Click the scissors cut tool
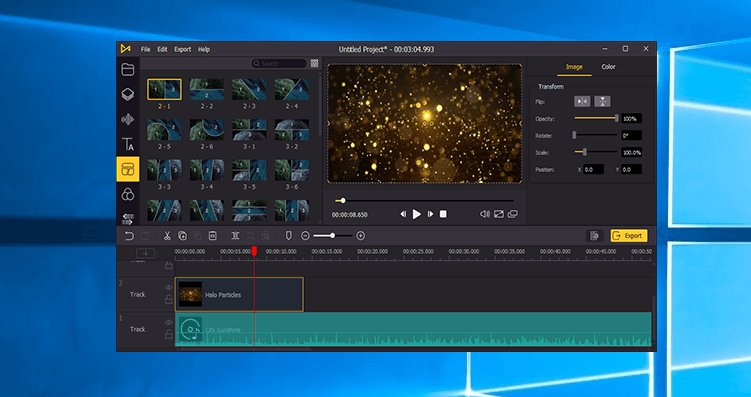751x397 pixels. click(x=167, y=236)
